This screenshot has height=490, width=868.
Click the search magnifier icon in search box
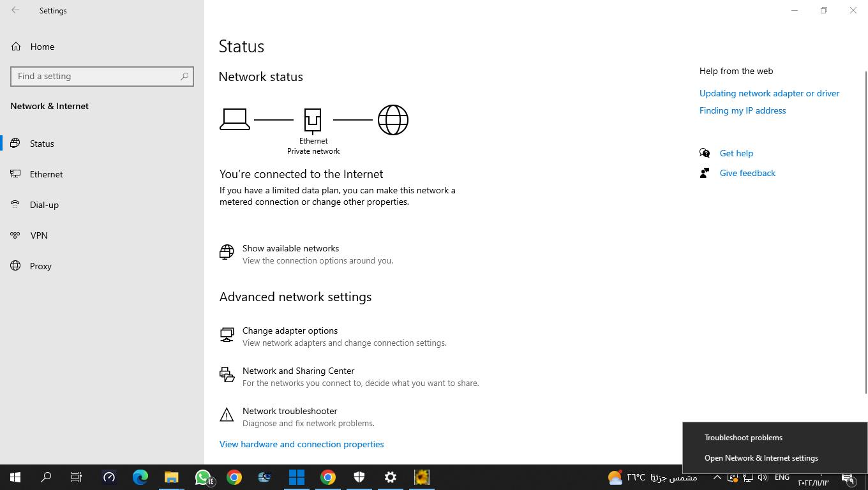pos(184,76)
